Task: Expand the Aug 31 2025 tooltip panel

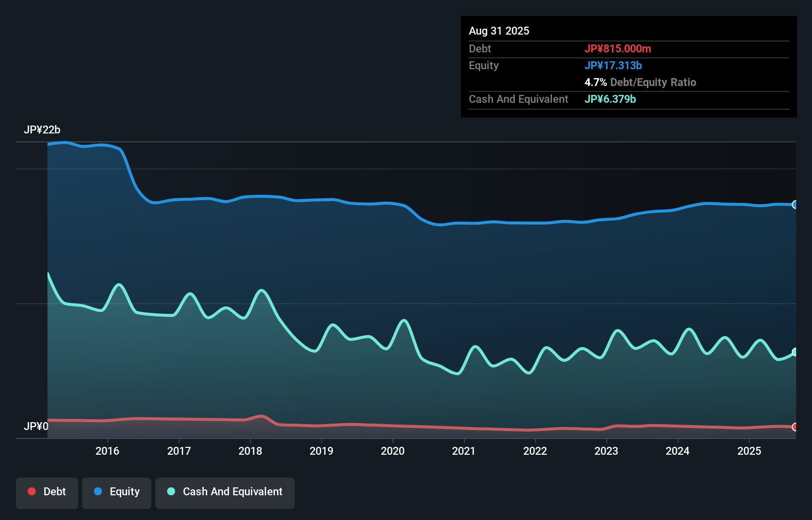Action: tap(499, 31)
